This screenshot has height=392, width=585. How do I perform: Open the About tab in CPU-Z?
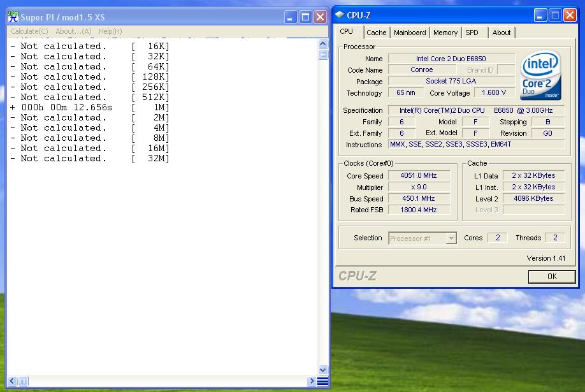502,33
